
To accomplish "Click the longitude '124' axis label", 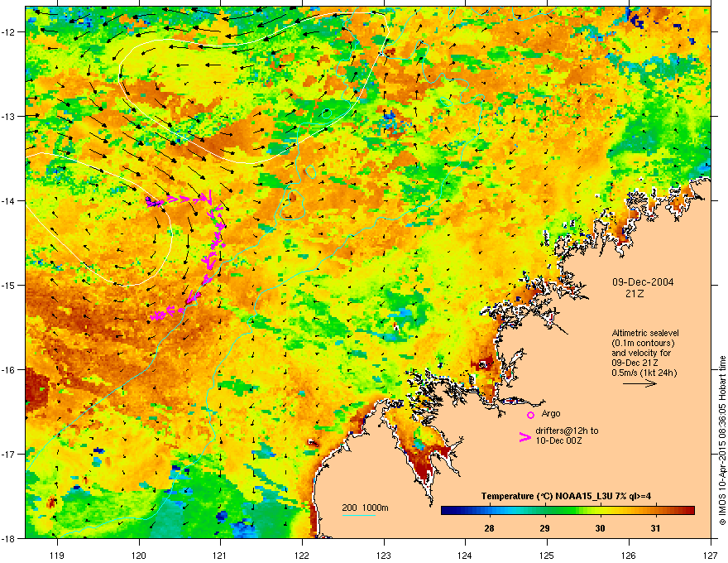I will point(465,555).
